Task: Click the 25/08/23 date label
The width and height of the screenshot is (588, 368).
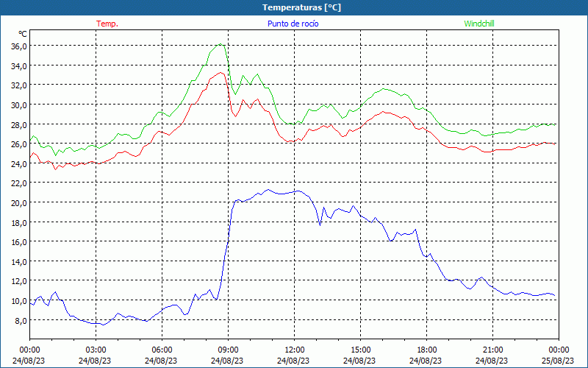Action: click(558, 361)
